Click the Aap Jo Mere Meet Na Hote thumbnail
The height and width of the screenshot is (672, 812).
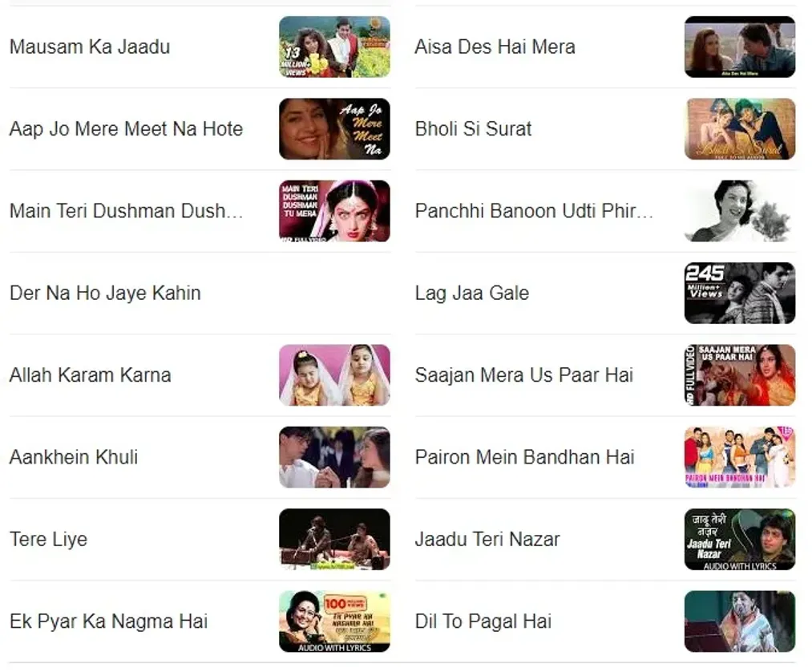click(334, 128)
